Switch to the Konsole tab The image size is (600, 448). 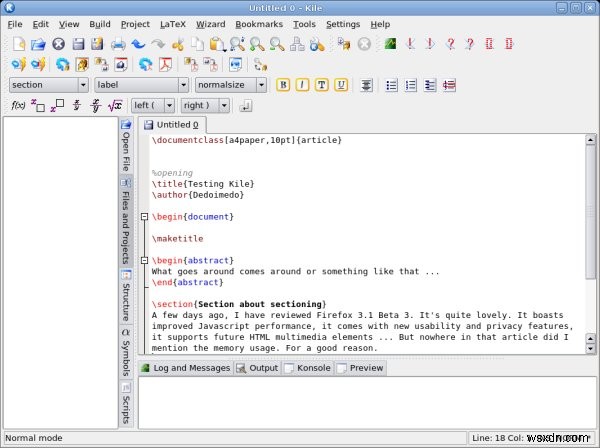click(308, 368)
